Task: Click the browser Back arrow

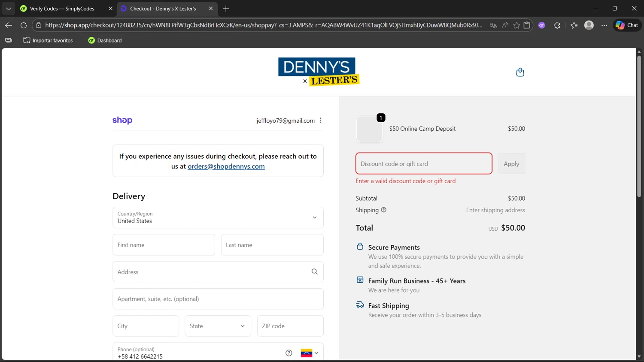Action: click(x=8, y=25)
